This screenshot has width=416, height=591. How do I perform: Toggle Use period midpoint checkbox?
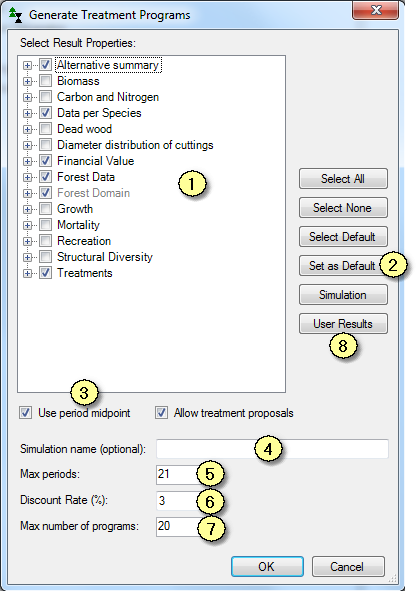click(26, 413)
